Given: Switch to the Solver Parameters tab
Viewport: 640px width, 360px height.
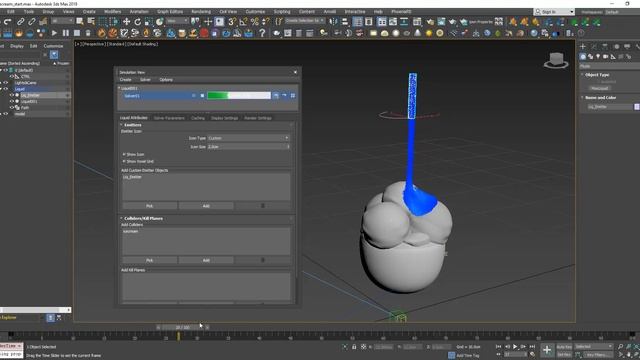Looking at the screenshot, I should click(x=169, y=118).
